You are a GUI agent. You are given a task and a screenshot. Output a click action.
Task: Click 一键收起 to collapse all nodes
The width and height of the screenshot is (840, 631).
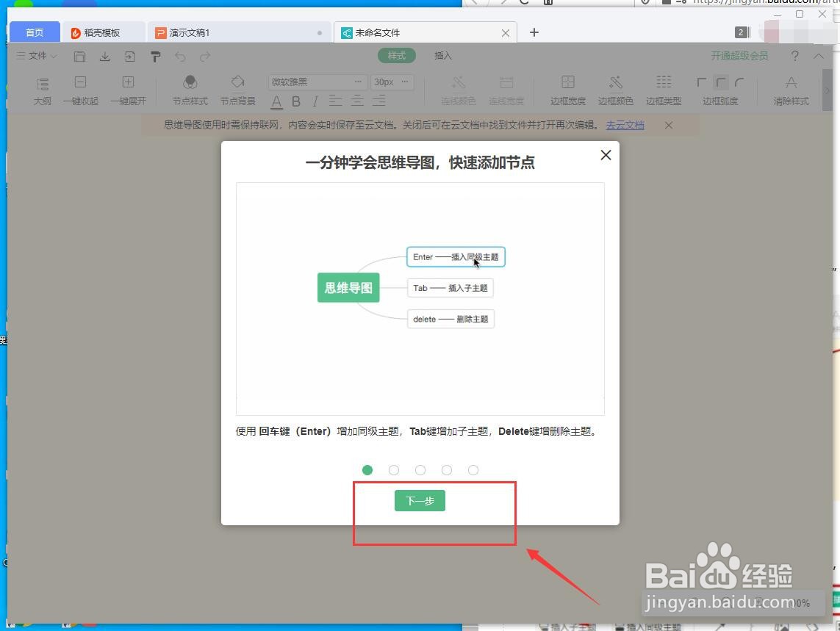click(x=80, y=90)
